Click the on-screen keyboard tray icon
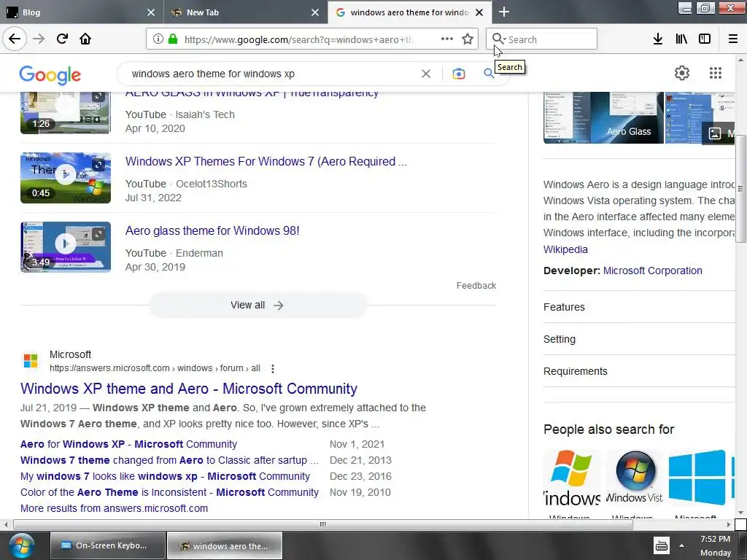The width and height of the screenshot is (747, 560). (662, 545)
